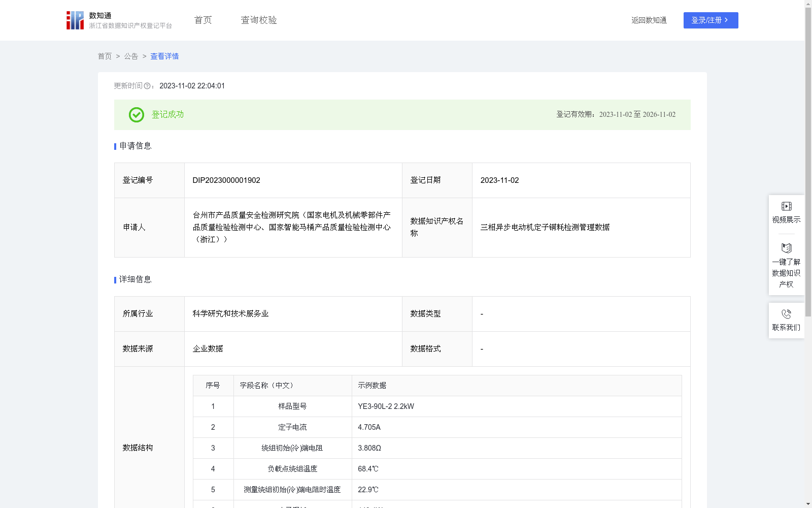The height and width of the screenshot is (508, 812).
Task: Click the 返回数知通 link
Action: [649, 20]
